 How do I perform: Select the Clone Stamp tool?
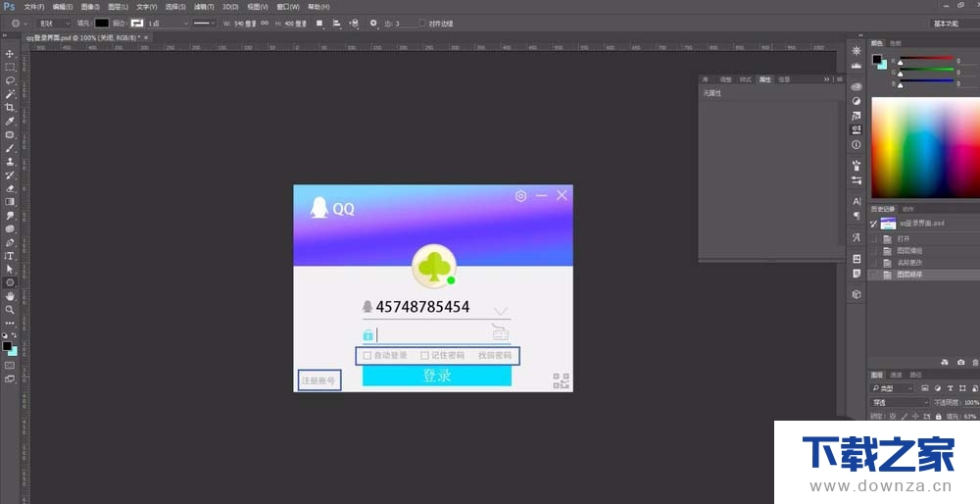coord(10,162)
